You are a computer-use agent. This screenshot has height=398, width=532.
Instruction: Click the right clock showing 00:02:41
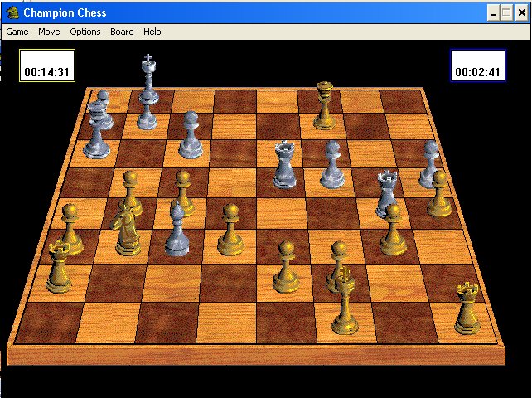coord(477,66)
